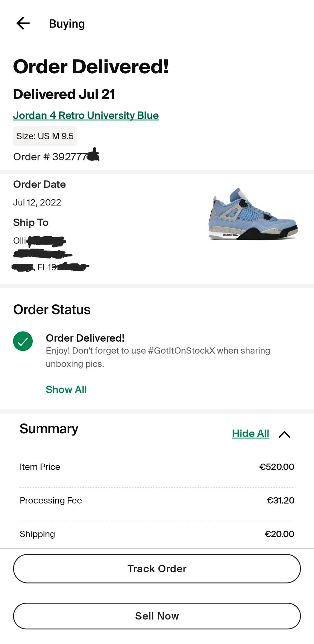Select the Processing Fee row
314x644 pixels.
click(x=157, y=500)
